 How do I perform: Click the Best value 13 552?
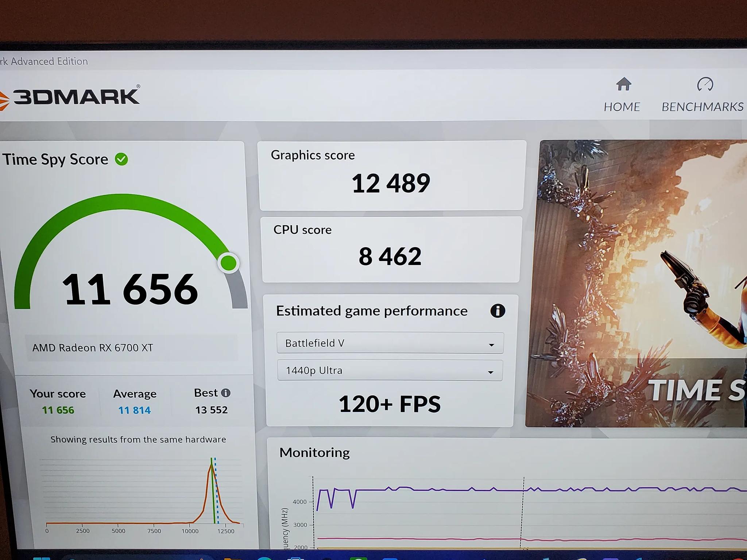212,410
